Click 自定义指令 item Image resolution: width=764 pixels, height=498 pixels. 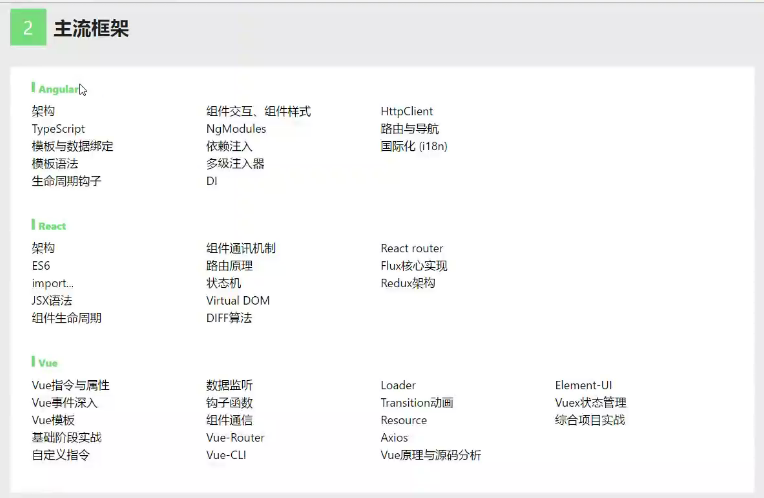pos(61,455)
